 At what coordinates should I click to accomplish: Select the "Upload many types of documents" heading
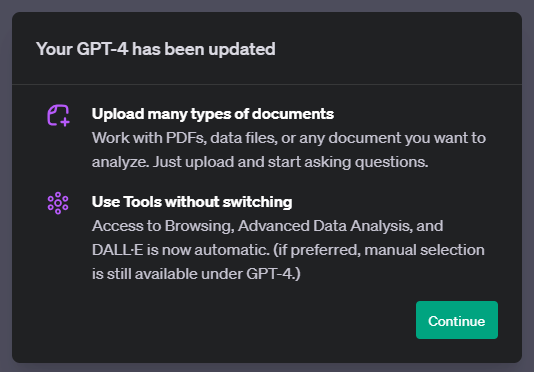point(213,114)
